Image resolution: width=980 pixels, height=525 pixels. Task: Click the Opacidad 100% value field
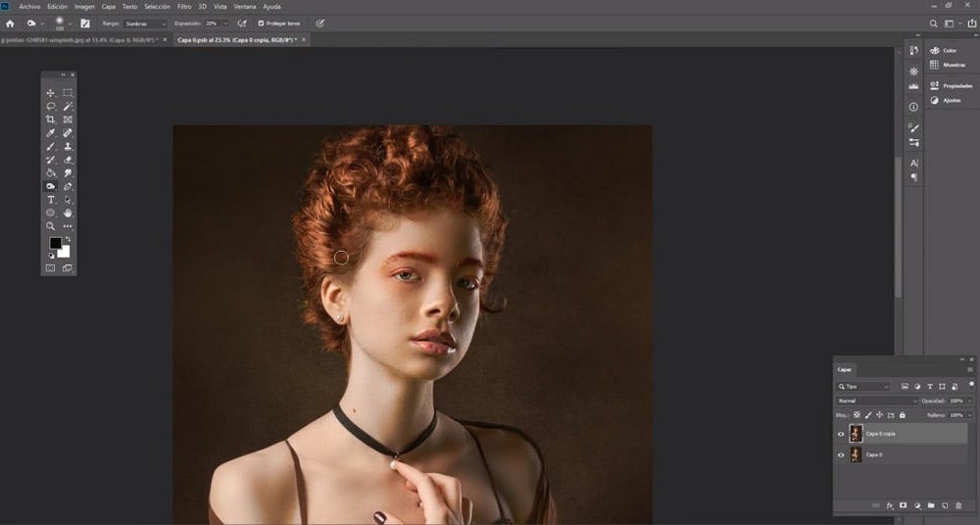click(x=956, y=401)
